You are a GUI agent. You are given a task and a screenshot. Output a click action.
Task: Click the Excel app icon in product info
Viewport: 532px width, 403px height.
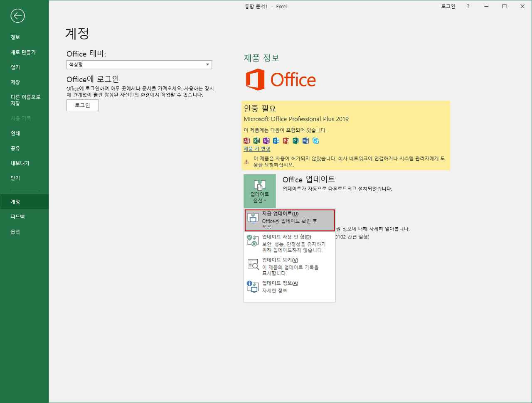(x=256, y=141)
